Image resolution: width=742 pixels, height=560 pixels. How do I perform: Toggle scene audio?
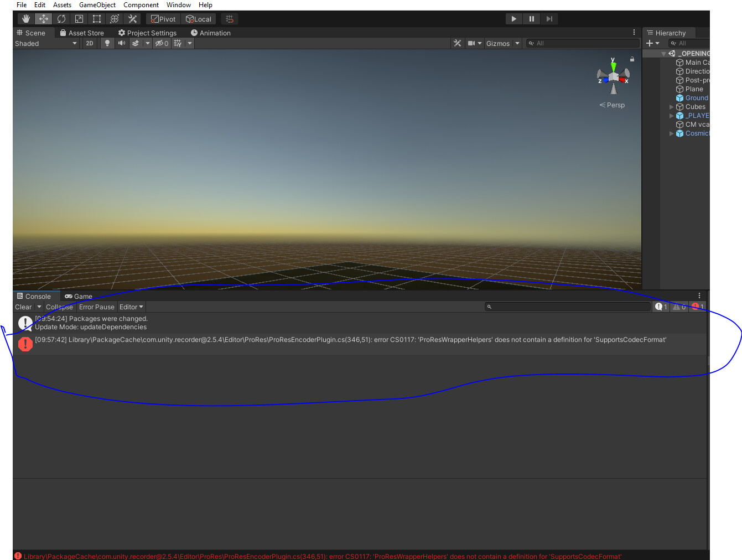121,43
